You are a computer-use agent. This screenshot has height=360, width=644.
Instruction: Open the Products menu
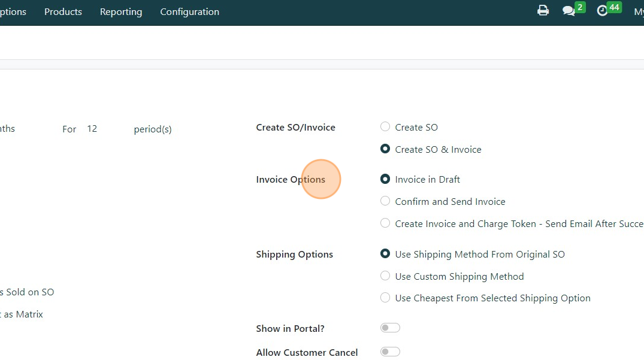pyautogui.click(x=63, y=12)
